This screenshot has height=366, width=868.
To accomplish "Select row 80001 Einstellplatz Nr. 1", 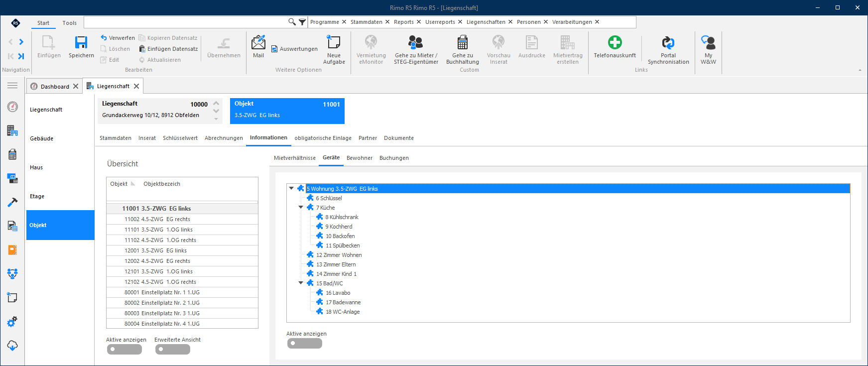I will point(182,292).
